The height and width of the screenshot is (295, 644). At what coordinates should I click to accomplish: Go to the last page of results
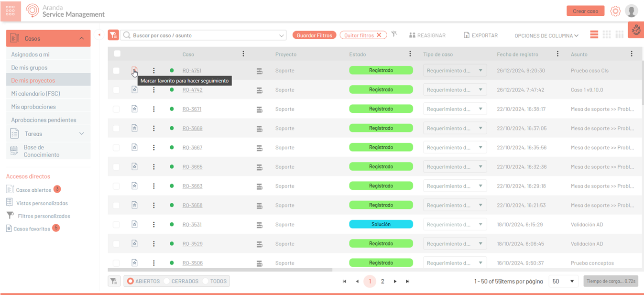pos(407,282)
